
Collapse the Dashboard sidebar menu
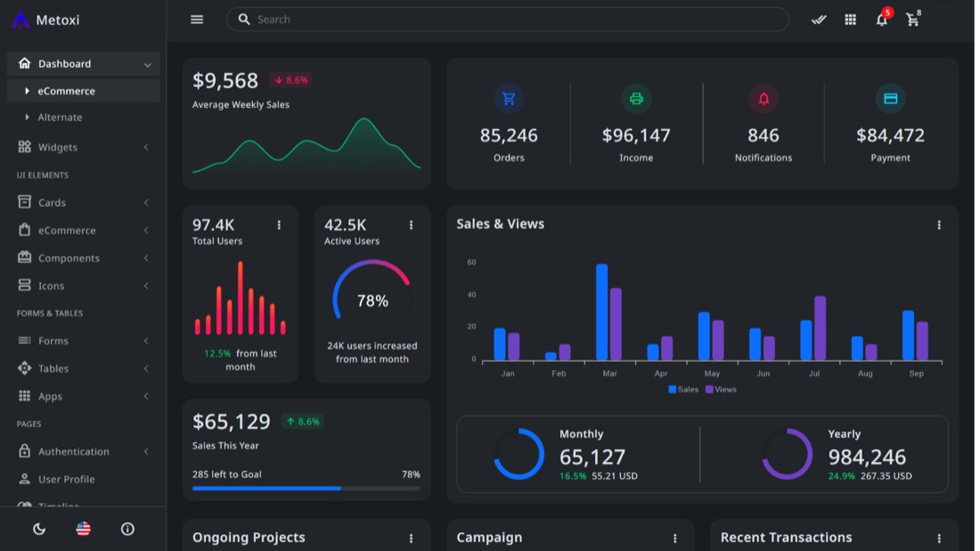coord(84,64)
